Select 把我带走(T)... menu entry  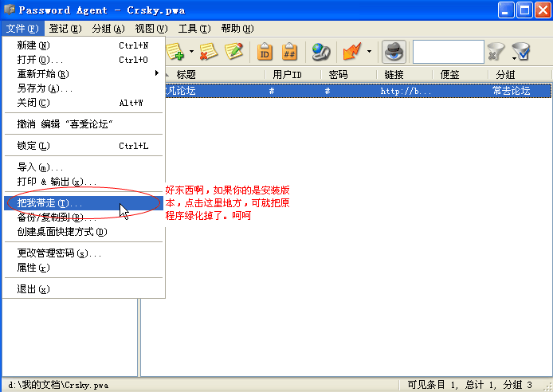tap(84, 203)
